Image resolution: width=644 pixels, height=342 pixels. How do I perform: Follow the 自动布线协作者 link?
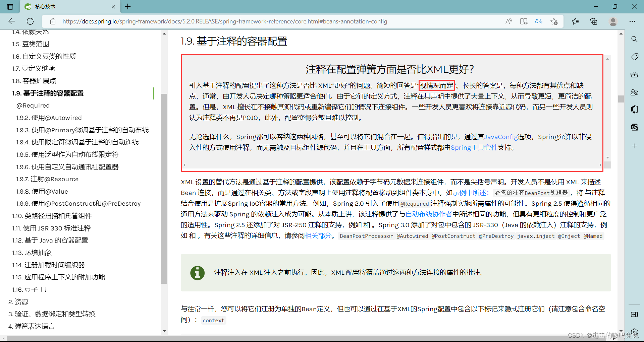coord(429,214)
